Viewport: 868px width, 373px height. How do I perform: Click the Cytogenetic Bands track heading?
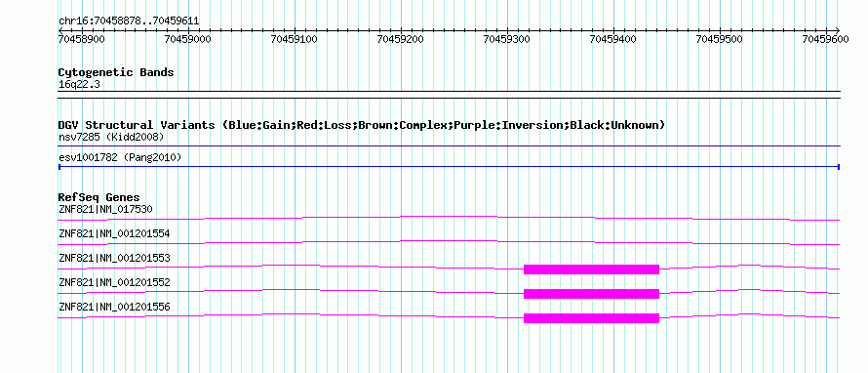(116, 72)
